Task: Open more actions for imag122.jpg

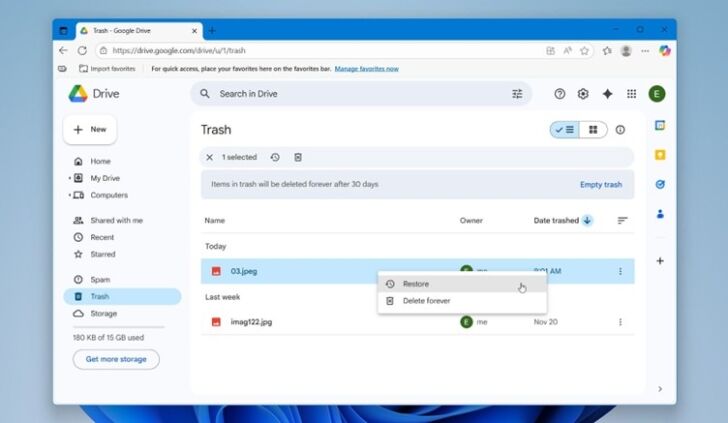Action: pyautogui.click(x=620, y=322)
